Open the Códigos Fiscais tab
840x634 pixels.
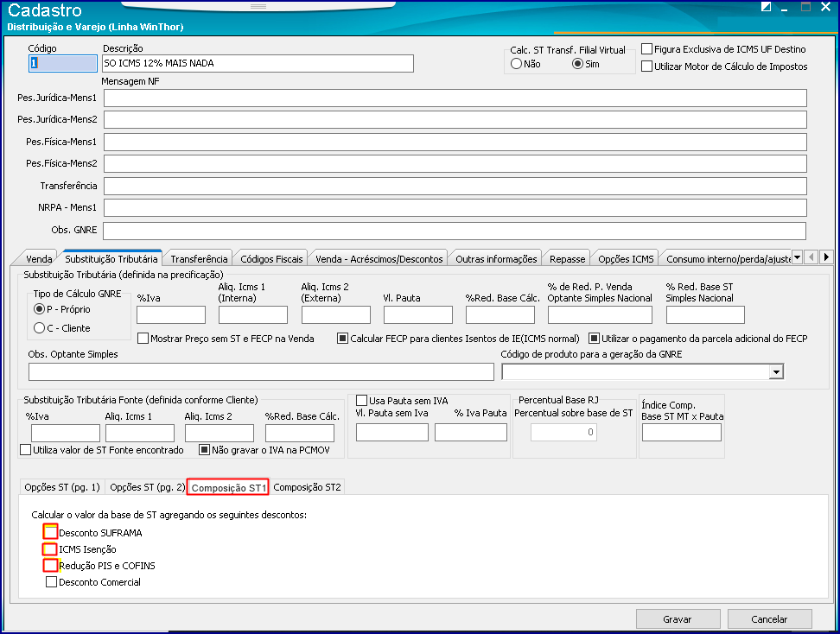[271, 259]
